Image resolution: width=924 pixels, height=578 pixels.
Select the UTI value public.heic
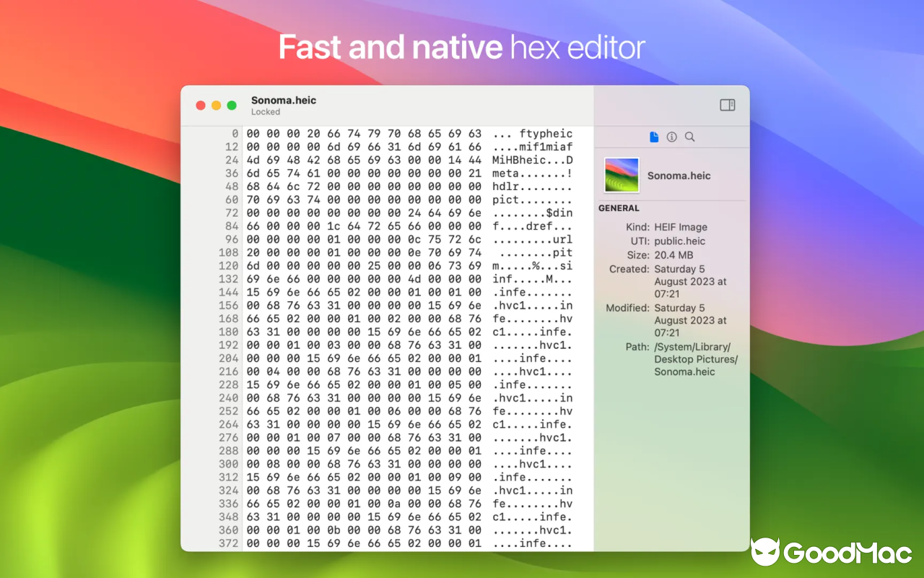(x=680, y=241)
